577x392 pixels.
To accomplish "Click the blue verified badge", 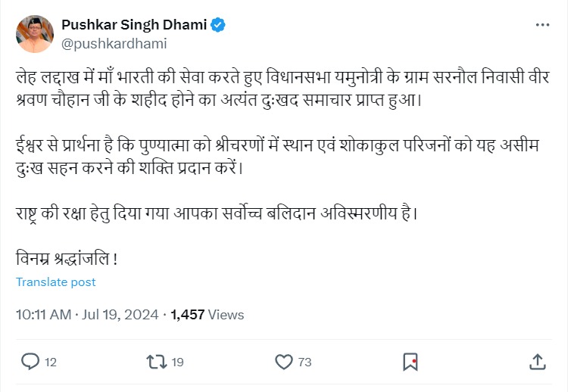I will coord(218,25).
